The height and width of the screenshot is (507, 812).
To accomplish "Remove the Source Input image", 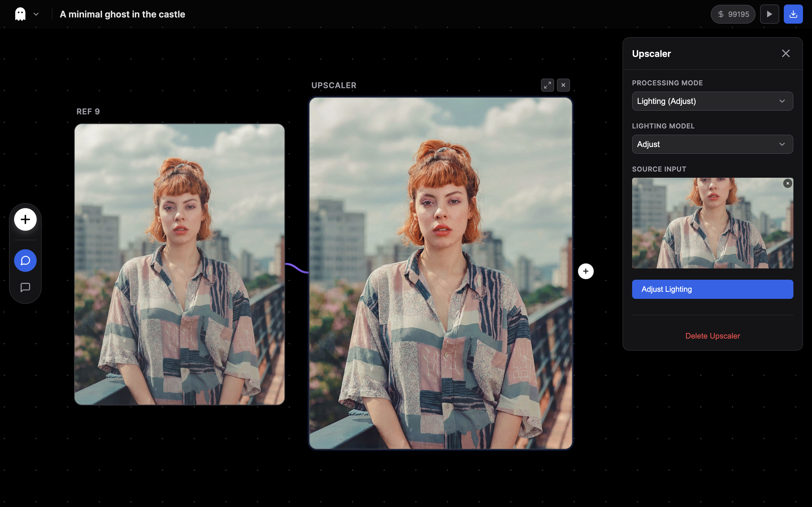I will coord(787,183).
